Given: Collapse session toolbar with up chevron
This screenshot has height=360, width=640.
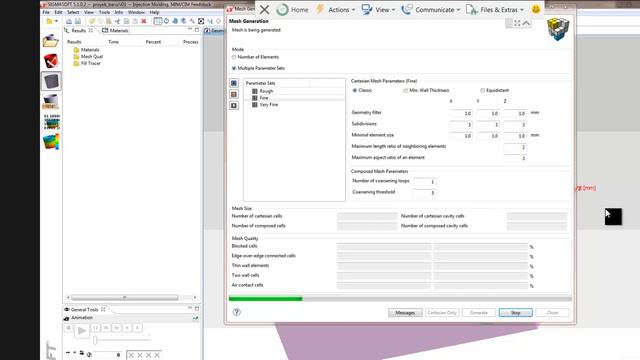Looking at the screenshot, I should (527, 24).
